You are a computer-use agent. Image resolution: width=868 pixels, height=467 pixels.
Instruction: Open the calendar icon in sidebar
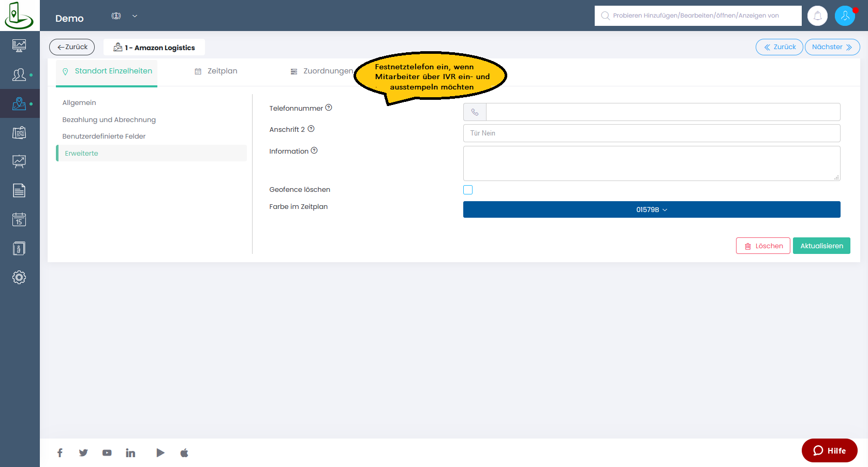pos(19,219)
